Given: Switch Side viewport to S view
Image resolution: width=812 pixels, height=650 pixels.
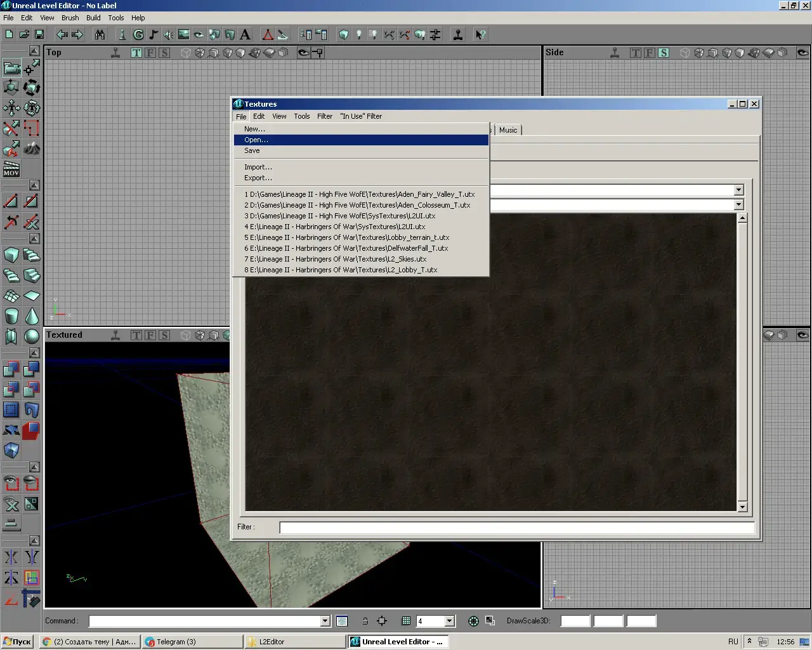Looking at the screenshot, I should (663, 53).
